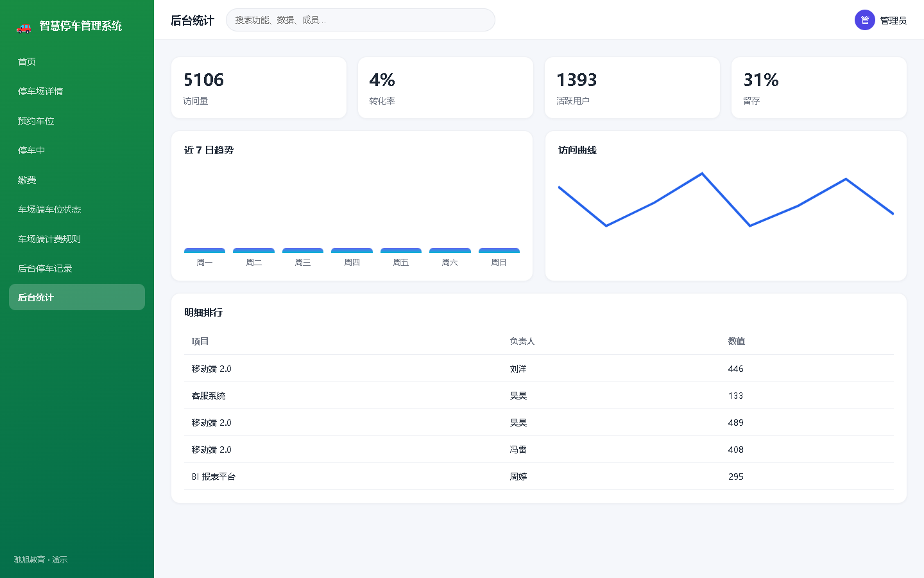Open 车场端车位状态 in sidebar
Viewport: 924px width, 578px height.
(x=77, y=209)
